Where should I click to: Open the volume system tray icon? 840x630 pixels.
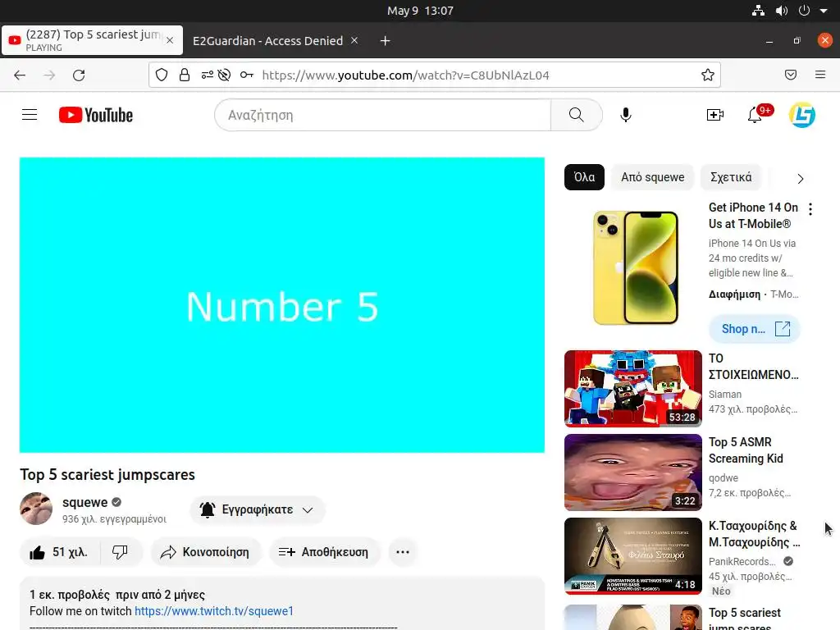(782, 11)
